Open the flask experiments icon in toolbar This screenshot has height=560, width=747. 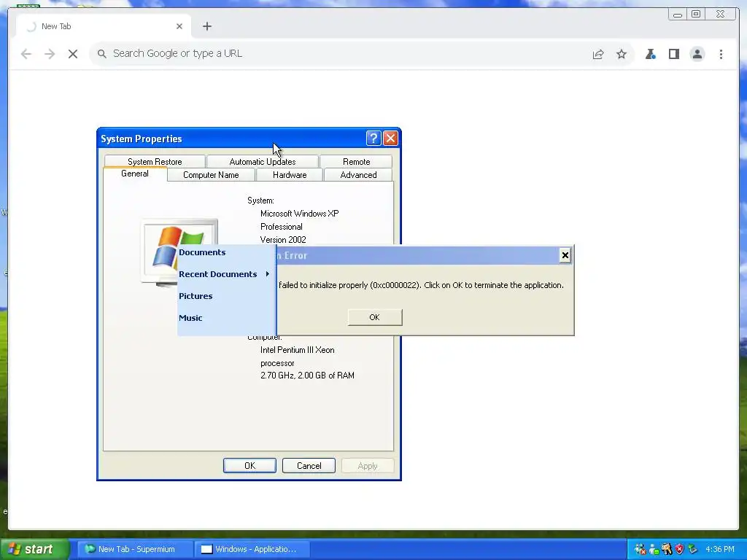pos(650,54)
